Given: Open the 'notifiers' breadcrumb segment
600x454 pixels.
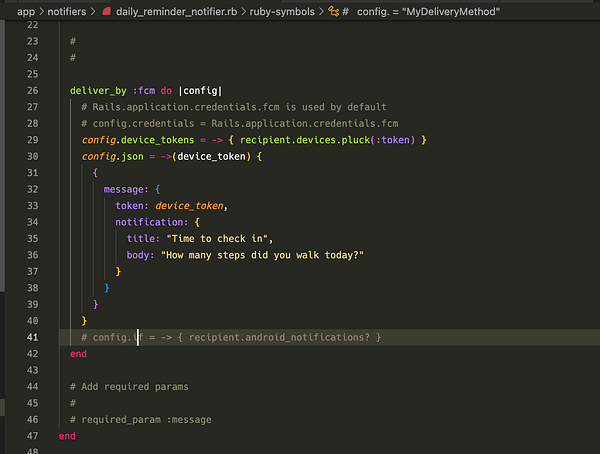Looking at the screenshot, I should click(x=67, y=12).
